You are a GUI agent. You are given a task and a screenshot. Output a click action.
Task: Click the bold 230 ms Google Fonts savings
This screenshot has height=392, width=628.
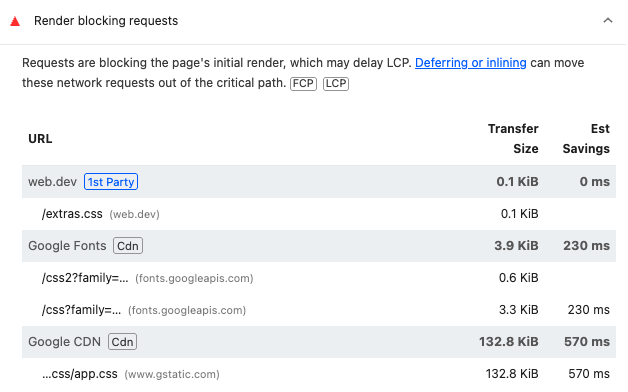coord(586,245)
